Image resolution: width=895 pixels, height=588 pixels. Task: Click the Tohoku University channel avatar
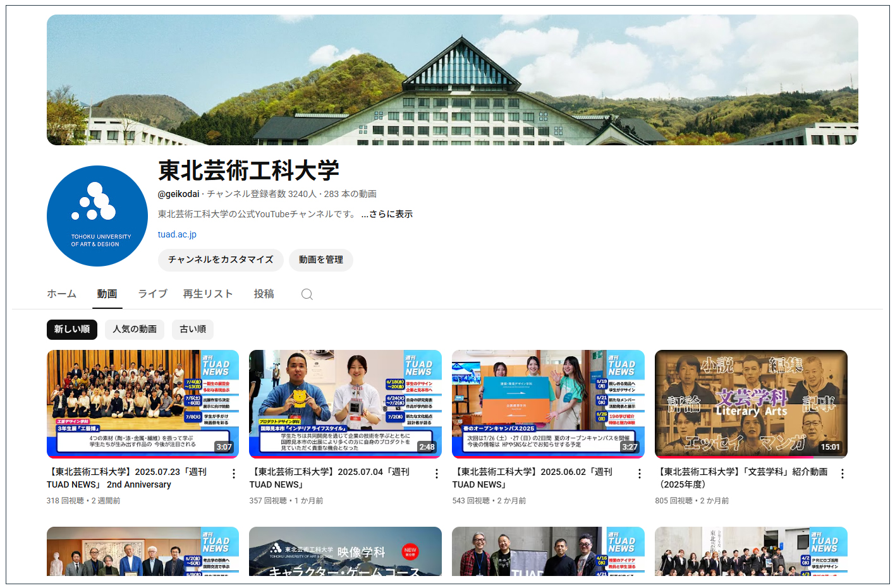(x=97, y=216)
